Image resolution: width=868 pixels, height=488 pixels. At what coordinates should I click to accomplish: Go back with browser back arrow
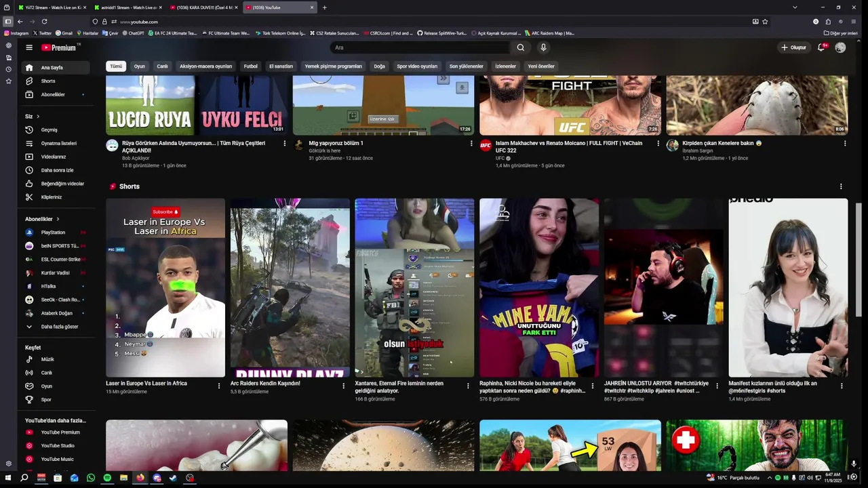tap(20, 22)
